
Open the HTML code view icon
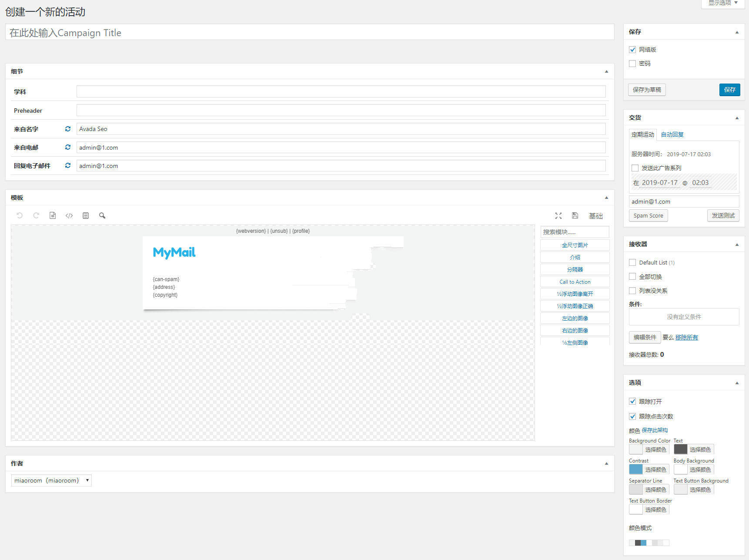(69, 215)
